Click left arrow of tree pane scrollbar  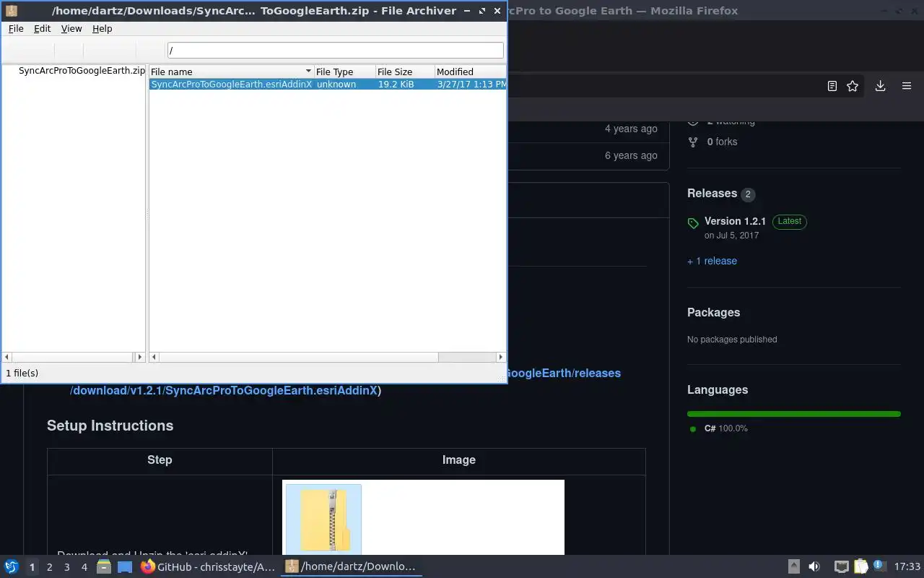[7, 357]
